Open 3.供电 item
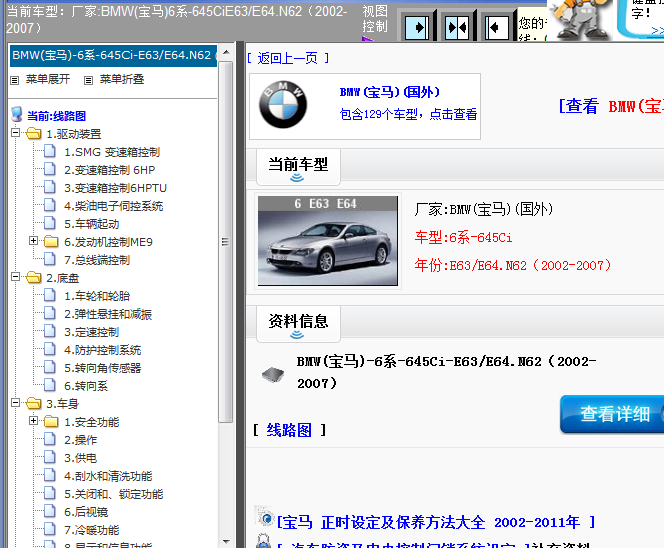 tap(80, 458)
